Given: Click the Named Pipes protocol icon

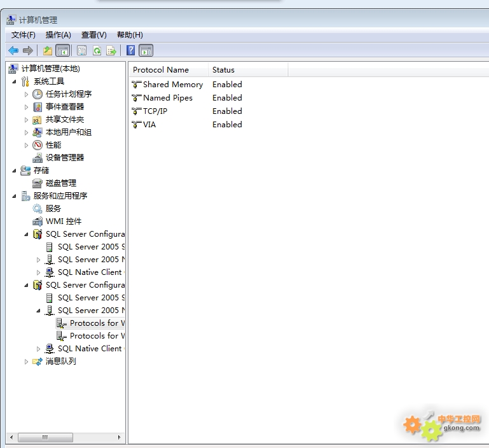Looking at the screenshot, I should [136, 98].
